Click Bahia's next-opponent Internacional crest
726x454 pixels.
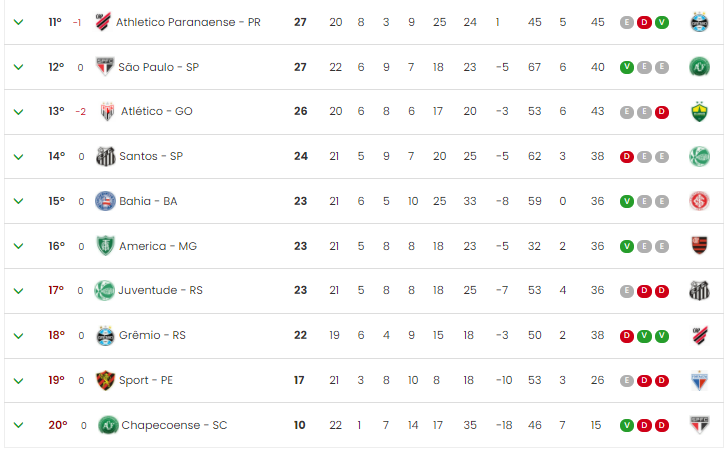[x=699, y=201]
